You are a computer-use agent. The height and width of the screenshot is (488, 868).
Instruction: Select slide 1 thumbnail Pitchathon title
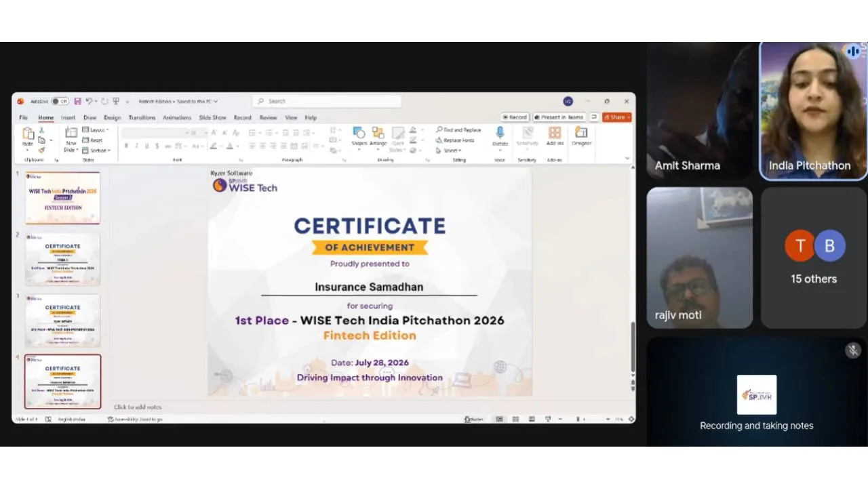click(63, 197)
